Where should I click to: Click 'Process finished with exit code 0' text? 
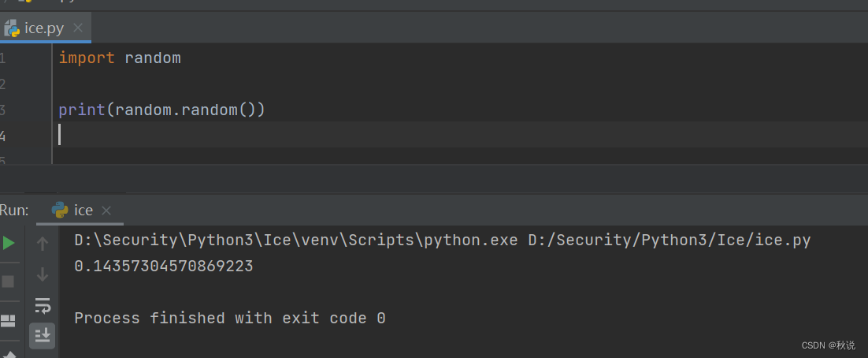(x=230, y=318)
